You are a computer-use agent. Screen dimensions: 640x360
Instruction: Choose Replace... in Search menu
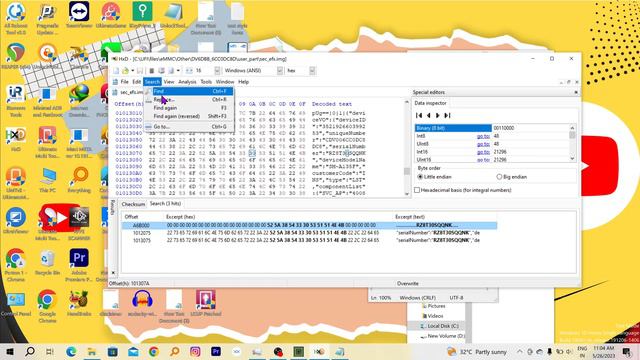point(189,100)
